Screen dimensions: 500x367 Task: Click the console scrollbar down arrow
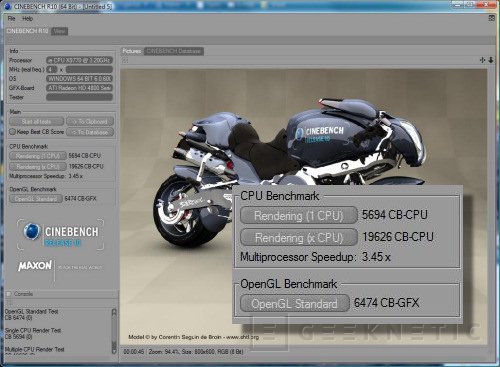pyautogui.click(x=114, y=349)
